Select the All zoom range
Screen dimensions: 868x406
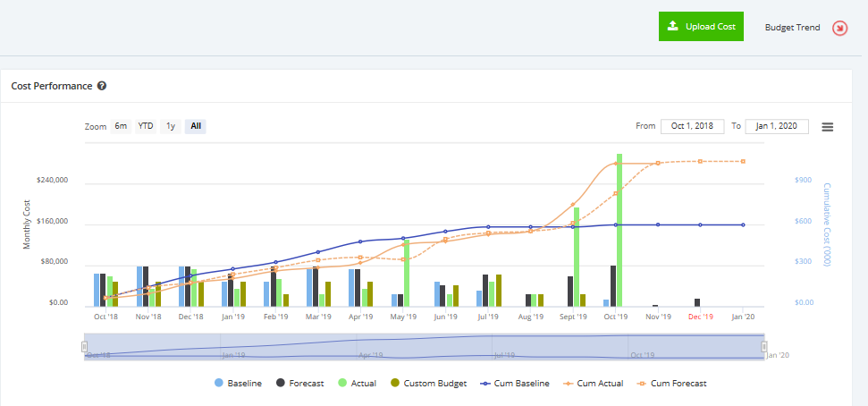pyautogui.click(x=196, y=126)
